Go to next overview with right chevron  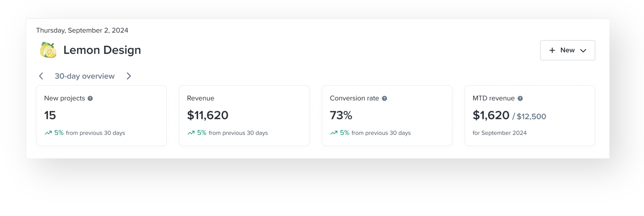pyautogui.click(x=129, y=76)
